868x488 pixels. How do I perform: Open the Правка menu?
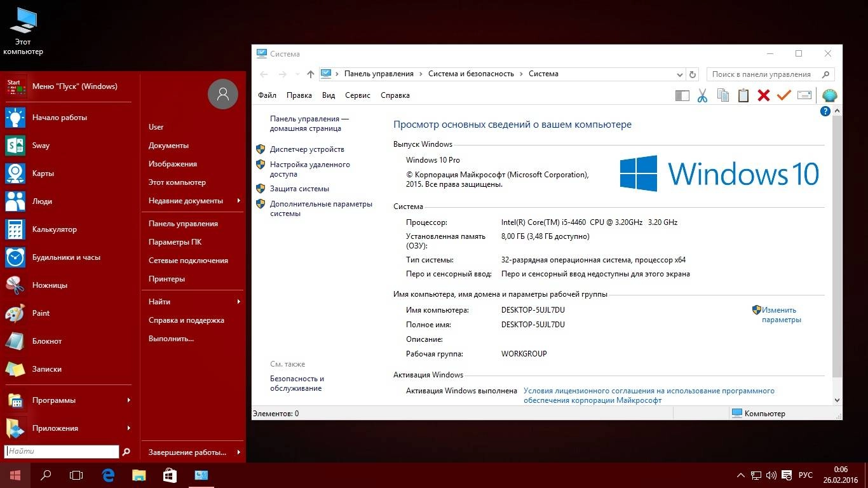(x=299, y=95)
